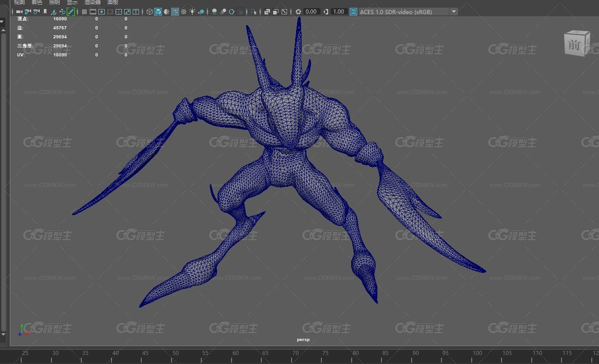Click the Select Camera icon
Screen dimensions: 599x364
[x=19, y=12]
